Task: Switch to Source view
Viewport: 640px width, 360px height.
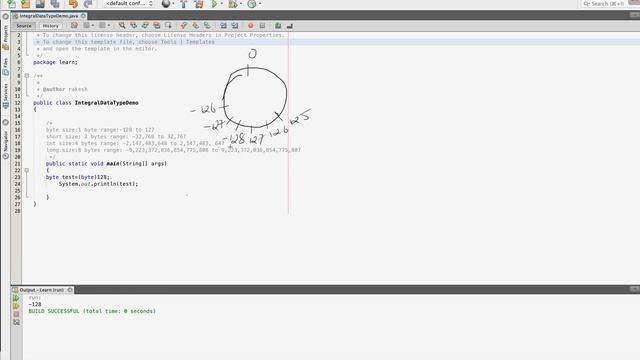Action: coord(24,26)
